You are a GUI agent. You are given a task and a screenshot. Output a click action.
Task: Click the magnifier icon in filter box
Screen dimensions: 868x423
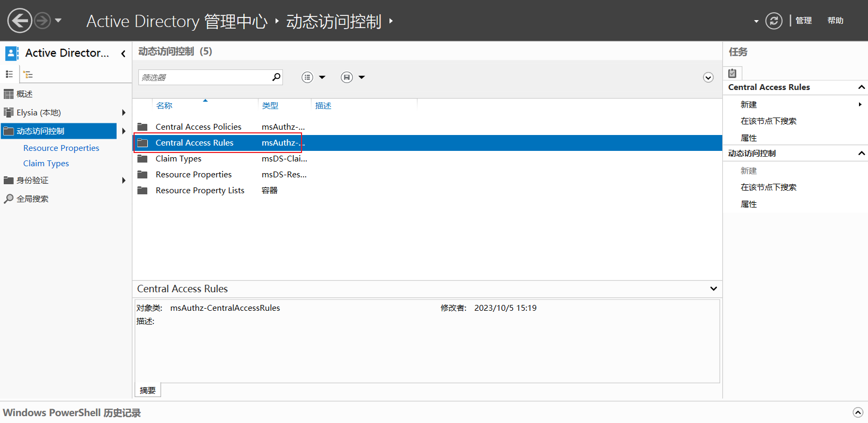pos(276,77)
